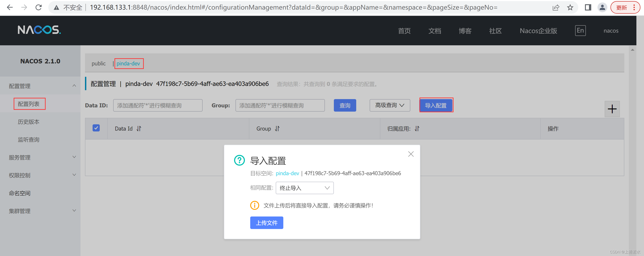Expand the 集群管理 sidebar section
Screen dimensions: 644x256
click(x=40, y=211)
